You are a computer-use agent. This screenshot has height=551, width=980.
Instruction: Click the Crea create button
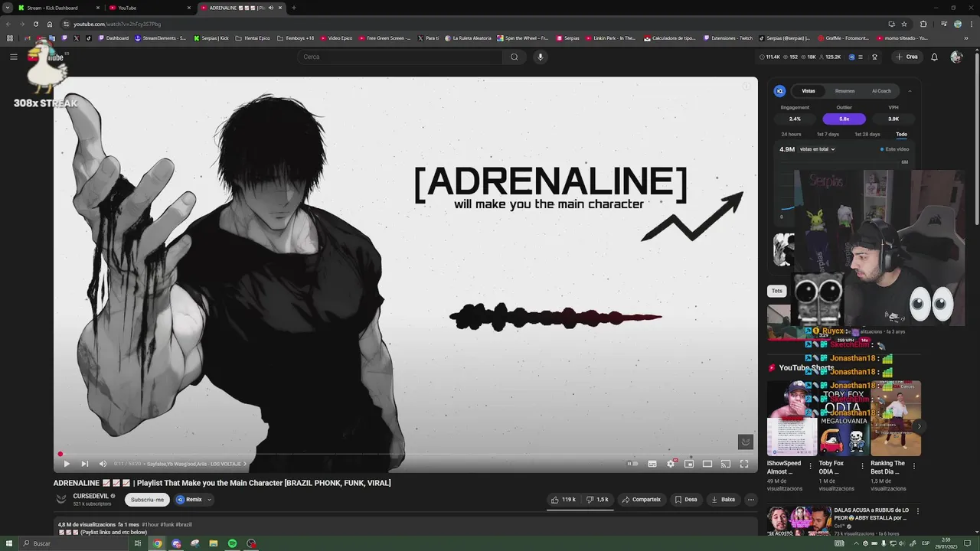906,57
